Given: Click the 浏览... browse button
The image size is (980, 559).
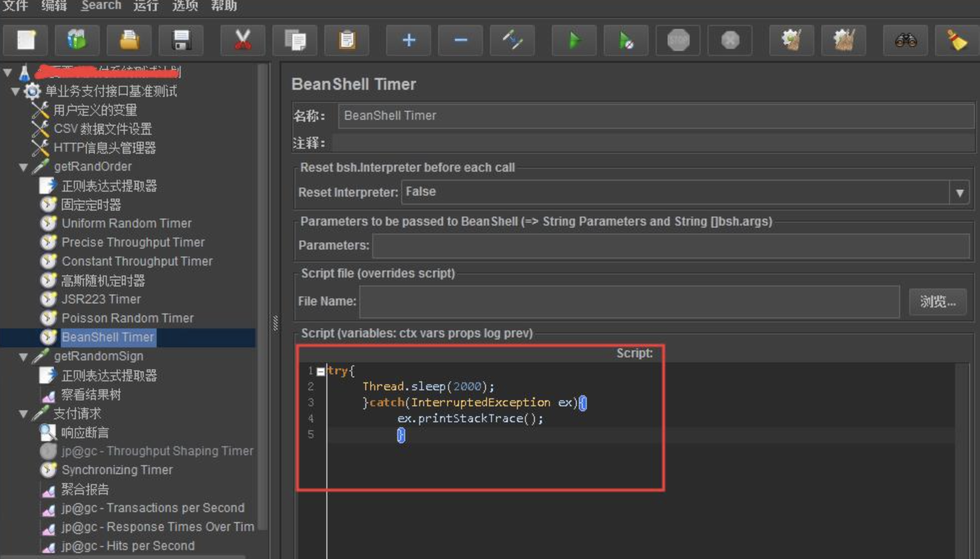Looking at the screenshot, I should tap(938, 301).
